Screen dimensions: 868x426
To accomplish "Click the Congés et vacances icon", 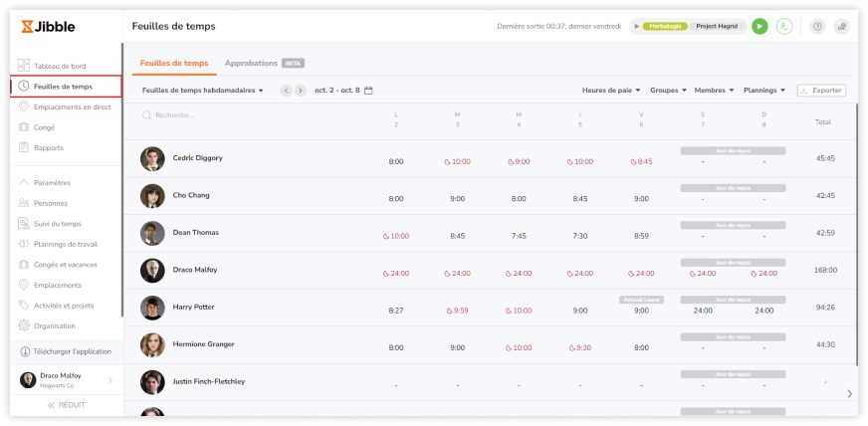I will pyautogui.click(x=23, y=265).
